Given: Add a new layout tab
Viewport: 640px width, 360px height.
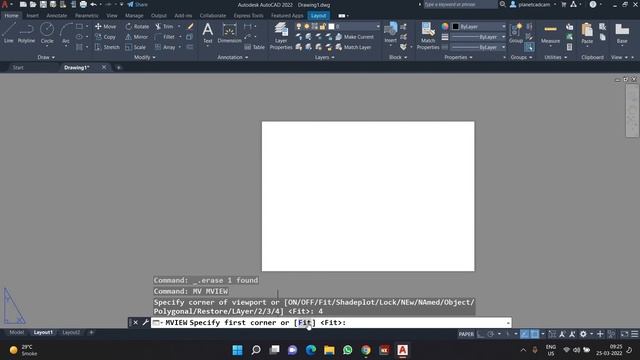Looking at the screenshot, I should [x=91, y=333].
